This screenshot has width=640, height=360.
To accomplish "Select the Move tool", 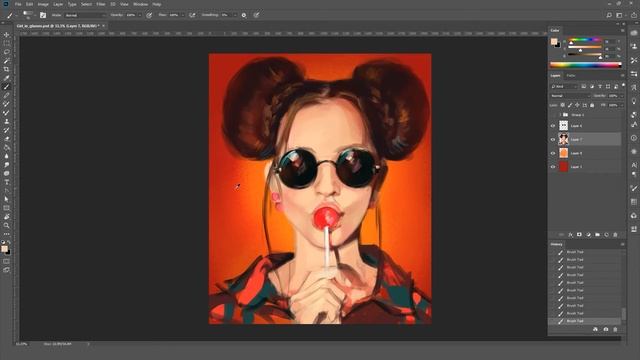I will tap(7, 35).
